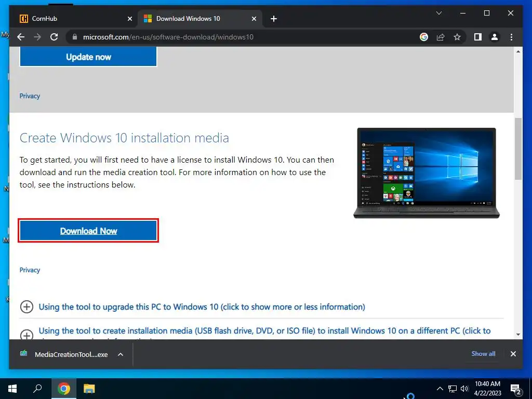Reload the Microsoft download page
Image resolution: width=532 pixels, height=399 pixels.
(x=54, y=37)
